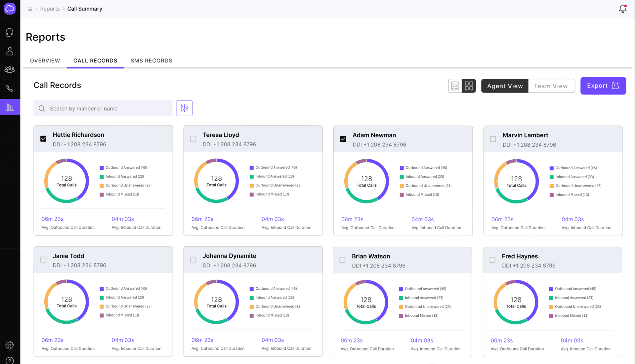Open notifications via the bell icon
635x364 pixels.
[622, 9]
